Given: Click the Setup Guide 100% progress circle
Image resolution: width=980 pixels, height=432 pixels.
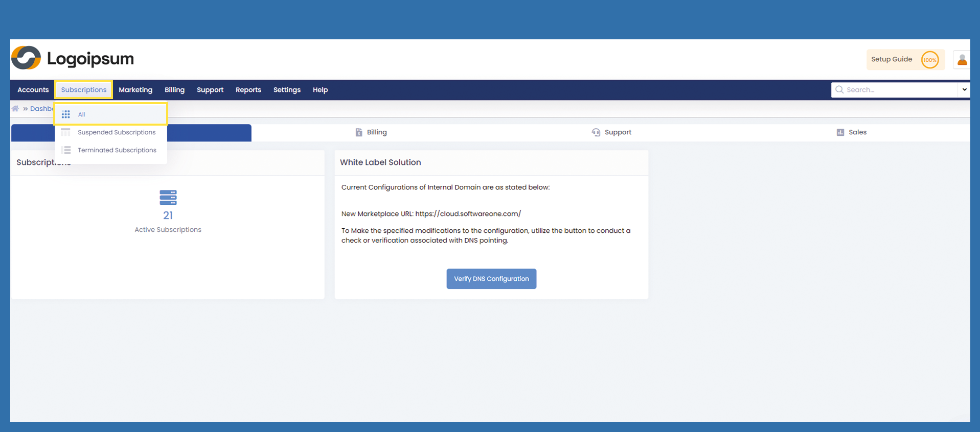Looking at the screenshot, I should pos(929,60).
